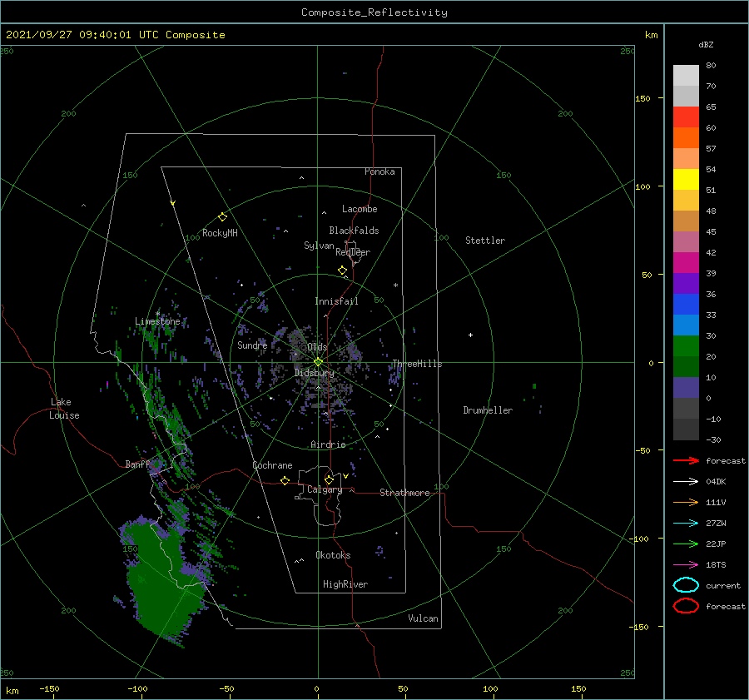Click the Innisfail label

coord(336,301)
